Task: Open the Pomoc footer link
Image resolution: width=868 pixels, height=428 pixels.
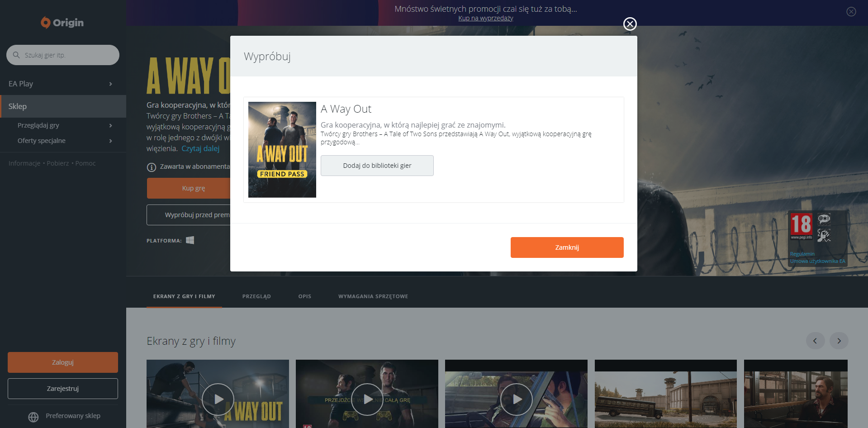Action: 85,163
